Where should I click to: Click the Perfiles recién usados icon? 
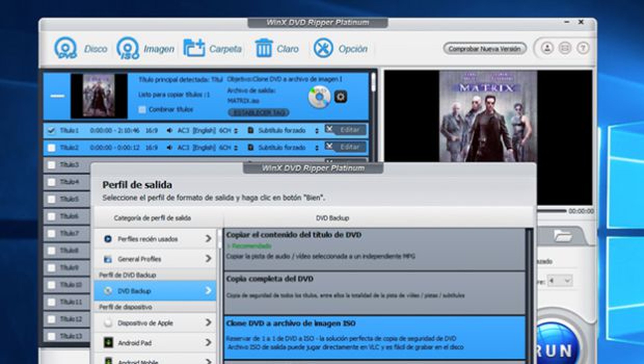click(x=108, y=239)
